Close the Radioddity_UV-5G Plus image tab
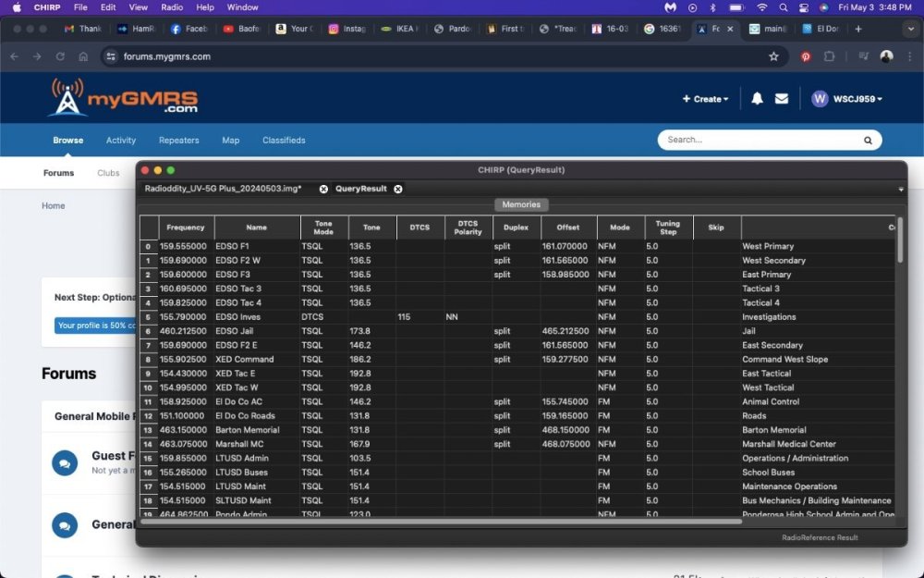 point(323,189)
